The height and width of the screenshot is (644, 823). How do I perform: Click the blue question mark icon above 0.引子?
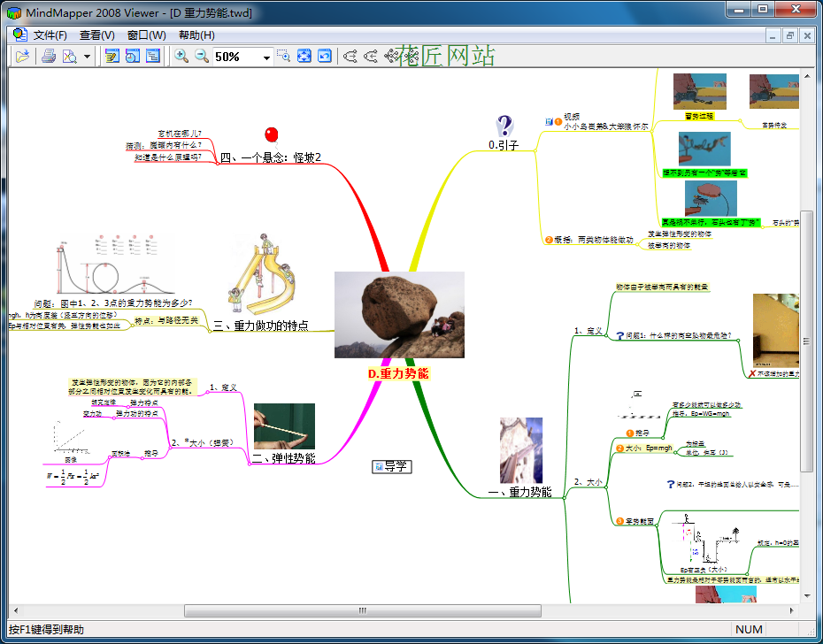[504, 126]
